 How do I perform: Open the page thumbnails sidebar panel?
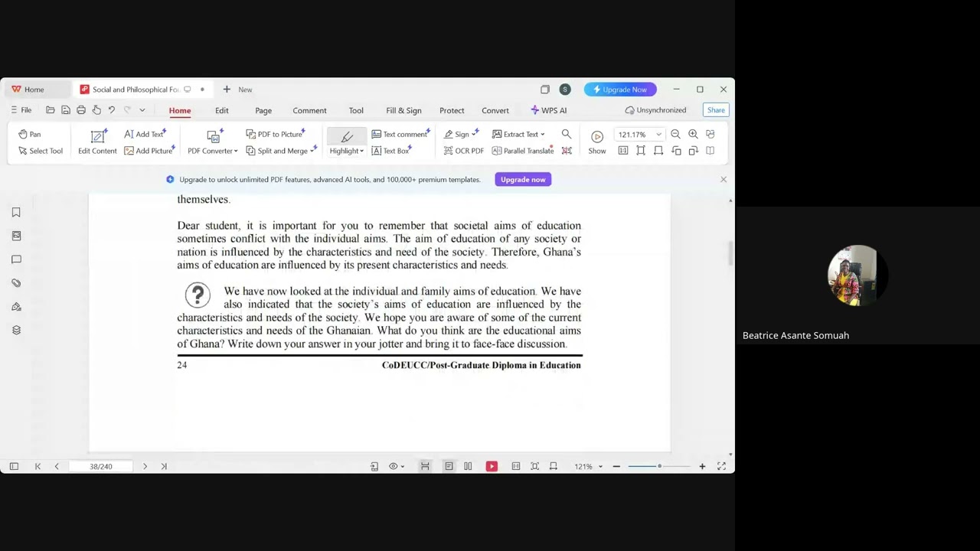click(x=16, y=236)
